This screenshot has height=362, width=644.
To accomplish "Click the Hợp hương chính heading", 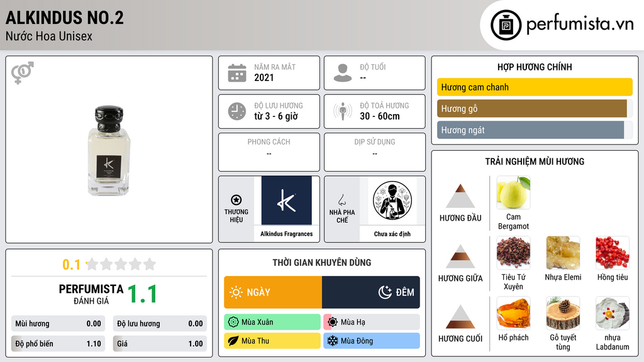I will point(535,67).
